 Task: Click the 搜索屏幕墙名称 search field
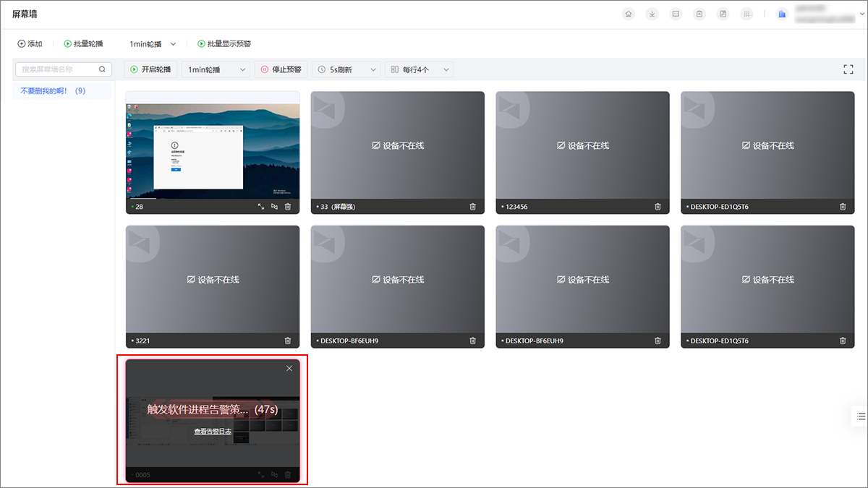click(x=58, y=69)
